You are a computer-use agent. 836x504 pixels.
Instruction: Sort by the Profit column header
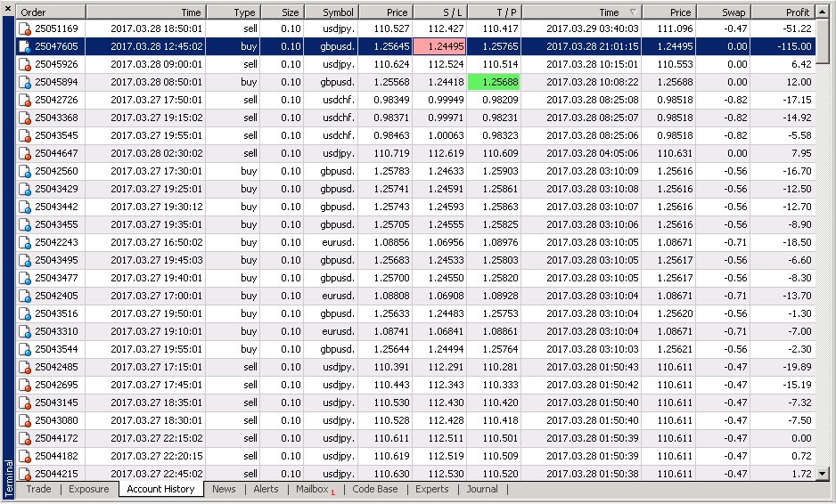tap(783, 12)
